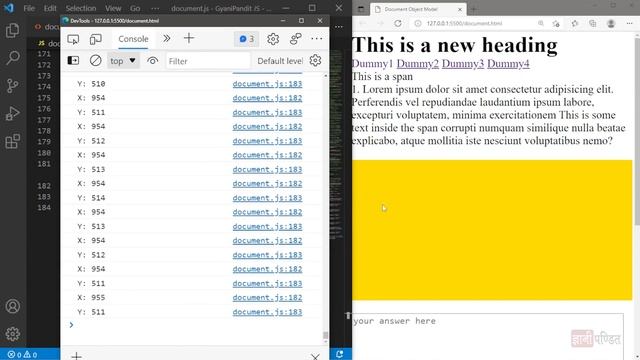Show more DevTools tabs chevron
The height and width of the screenshot is (360, 640).
coord(167,39)
